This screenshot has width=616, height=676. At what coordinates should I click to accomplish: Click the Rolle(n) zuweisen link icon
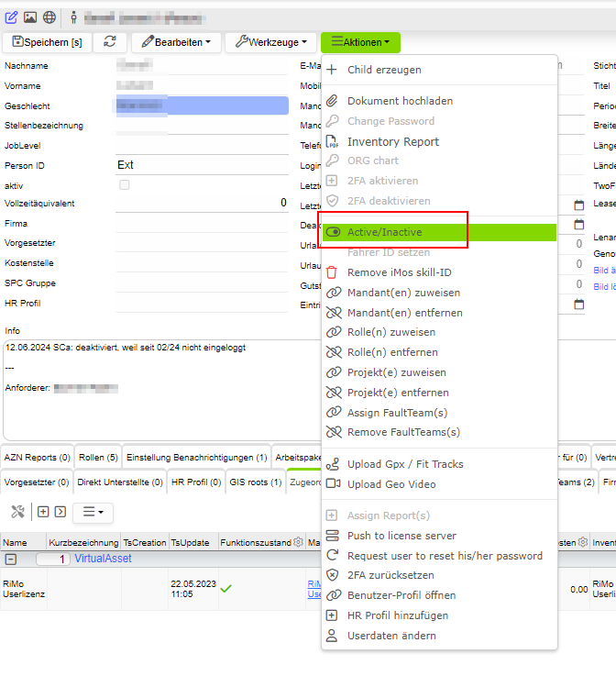click(334, 332)
